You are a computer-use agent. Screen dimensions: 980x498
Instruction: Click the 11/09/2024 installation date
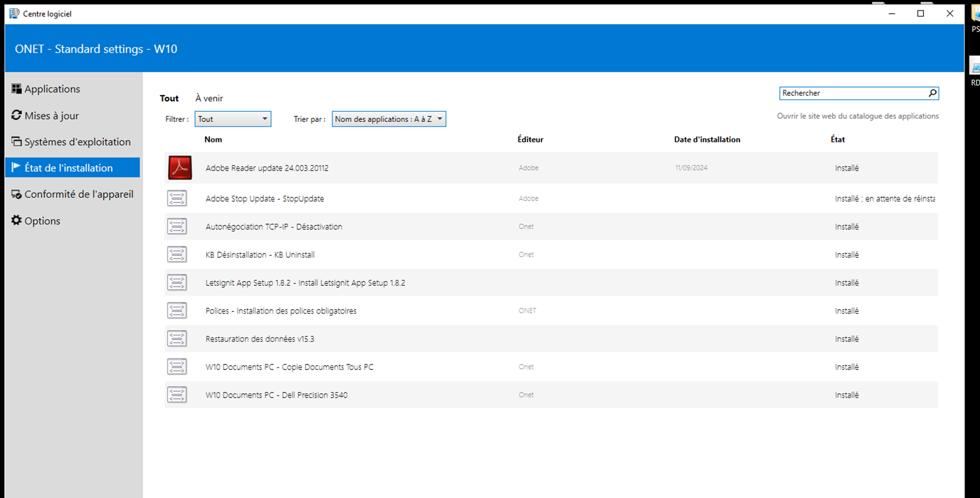pyautogui.click(x=691, y=168)
